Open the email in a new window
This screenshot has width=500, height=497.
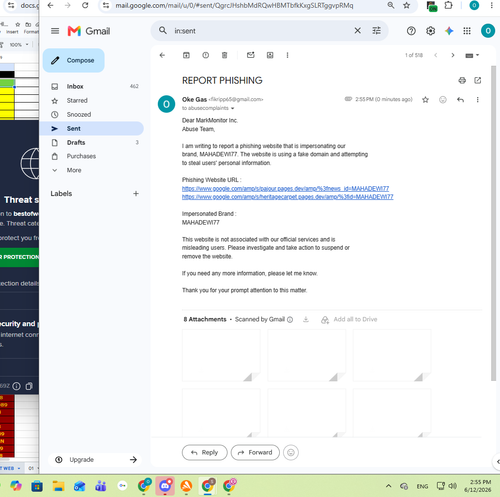click(478, 80)
